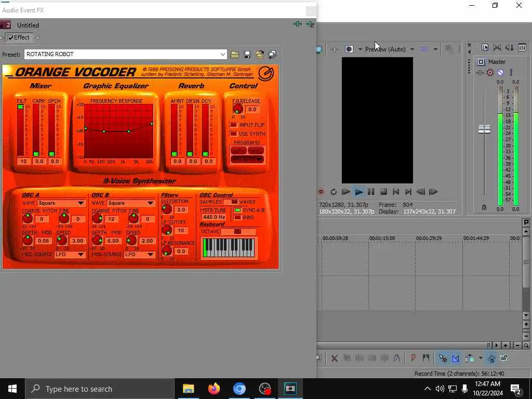Click Play from Start button
This screenshot has width=532, height=399.
[345, 192]
